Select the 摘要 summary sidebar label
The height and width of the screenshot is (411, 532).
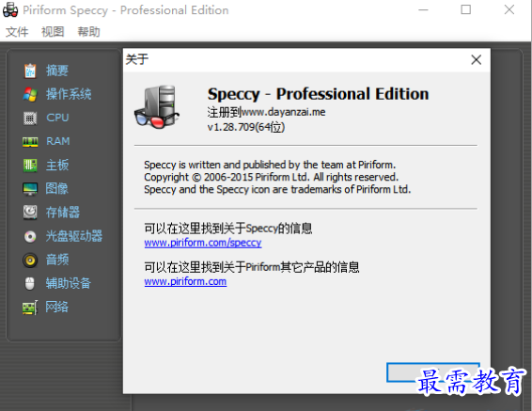[x=57, y=71]
